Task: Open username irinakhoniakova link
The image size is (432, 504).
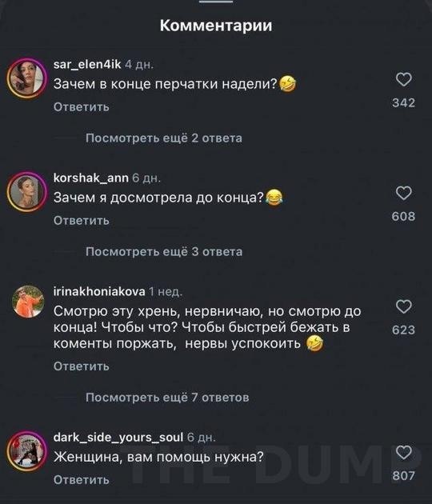Action: click(99, 291)
